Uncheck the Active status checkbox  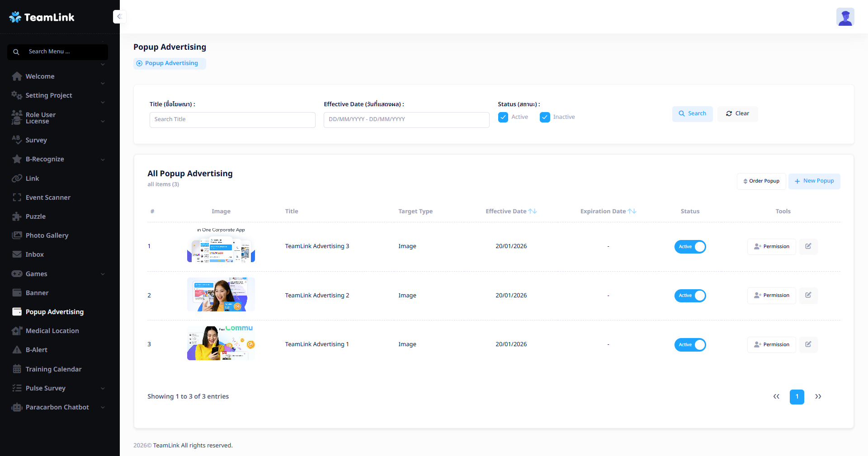click(x=503, y=117)
